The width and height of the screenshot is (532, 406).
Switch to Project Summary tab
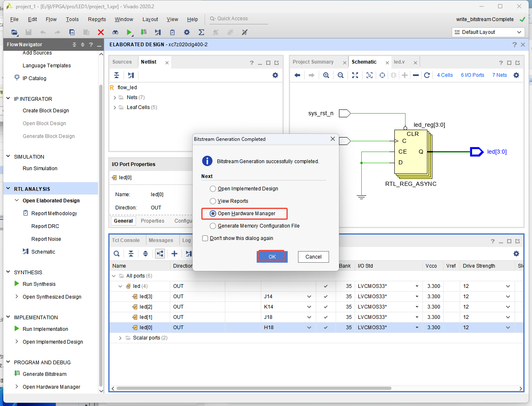313,62
